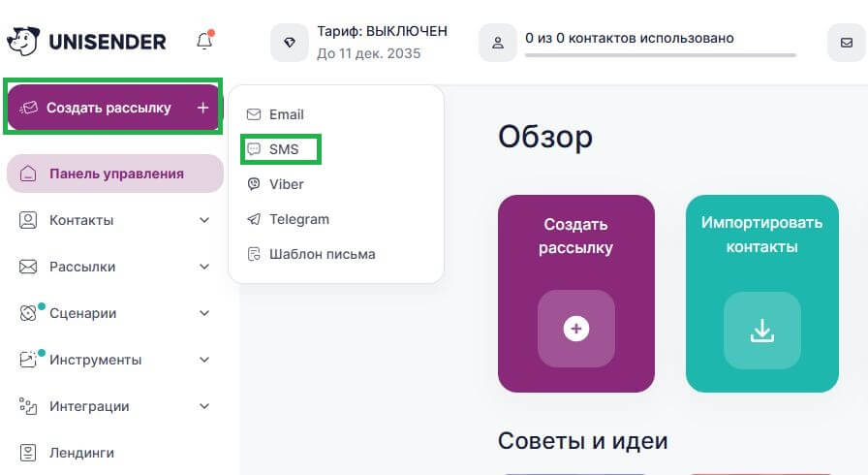Click the Сценарии sidebar icon
The width and height of the screenshot is (868, 475).
click(28, 313)
